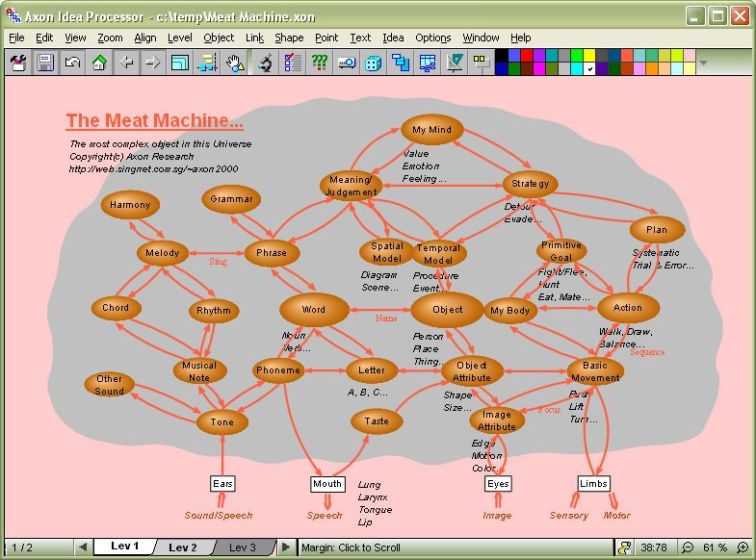Click The Meat Machine title link
The height and width of the screenshot is (560, 756).
(x=154, y=121)
